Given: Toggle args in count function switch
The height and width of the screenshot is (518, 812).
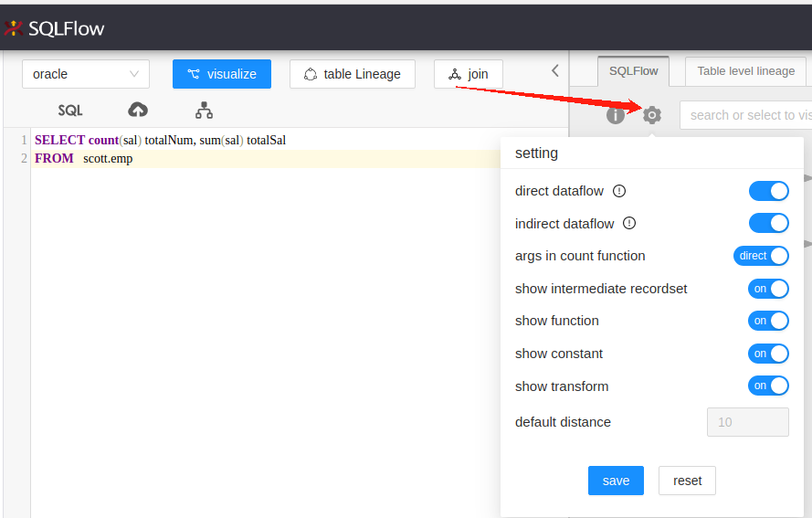Looking at the screenshot, I should pyautogui.click(x=761, y=256).
